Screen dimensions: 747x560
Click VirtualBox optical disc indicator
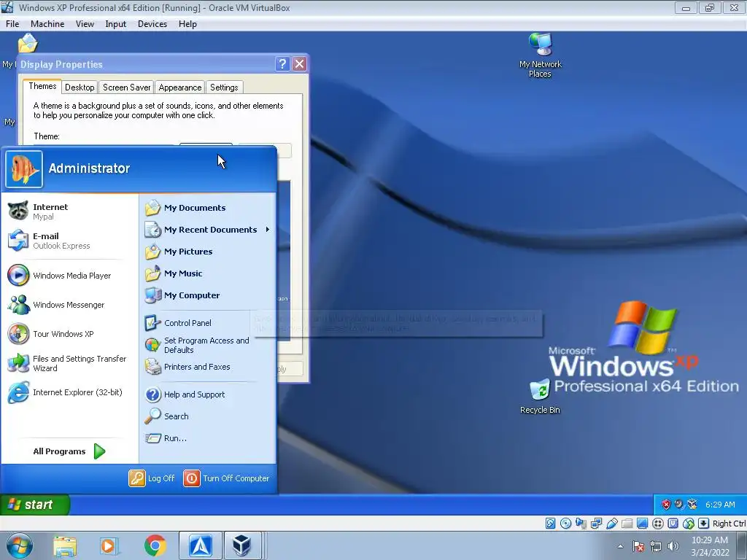[x=565, y=524]
